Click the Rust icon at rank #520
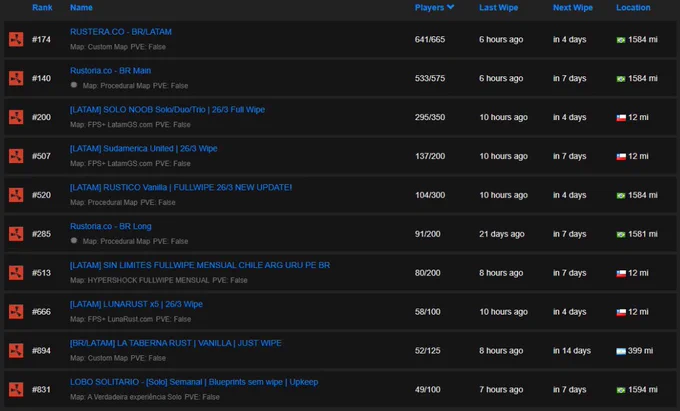680x411 pixels. (x=16, y=195)
